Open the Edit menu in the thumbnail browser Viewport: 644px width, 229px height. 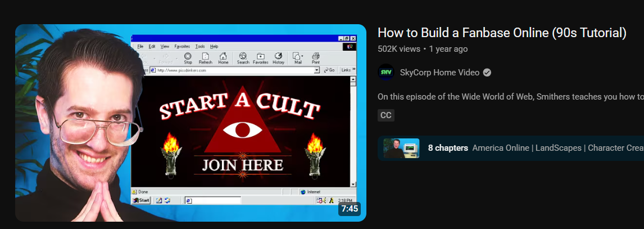coord(152,47)
